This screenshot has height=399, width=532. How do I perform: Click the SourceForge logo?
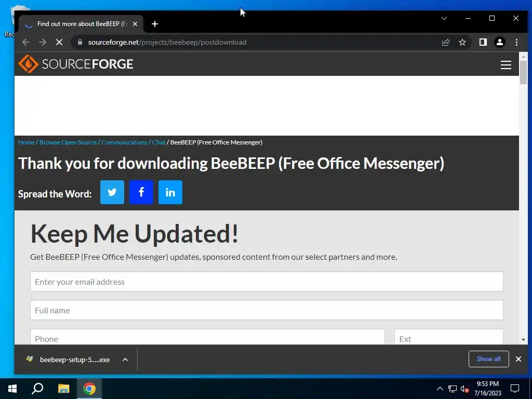coord(76,64)
